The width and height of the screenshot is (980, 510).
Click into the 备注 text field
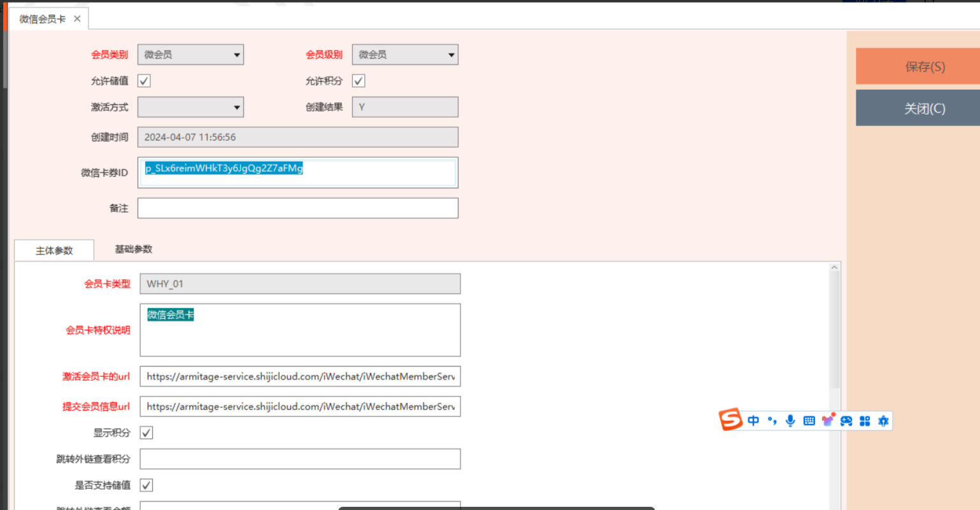pos(297,208)
